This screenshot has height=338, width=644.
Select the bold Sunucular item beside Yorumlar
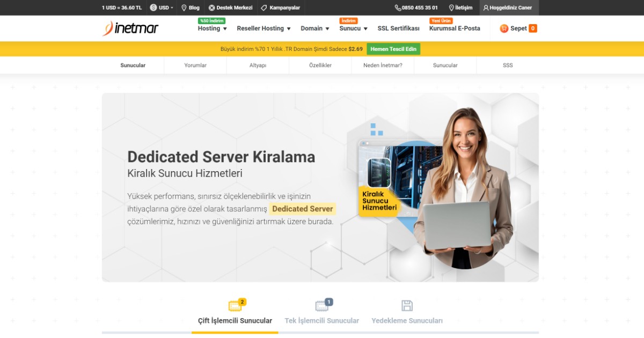(133, 65)
